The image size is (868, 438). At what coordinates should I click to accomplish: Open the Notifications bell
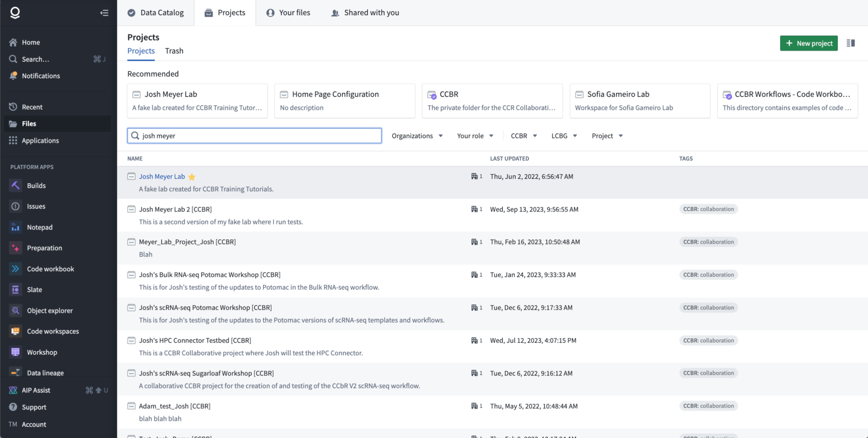click(x=41, y=76)
